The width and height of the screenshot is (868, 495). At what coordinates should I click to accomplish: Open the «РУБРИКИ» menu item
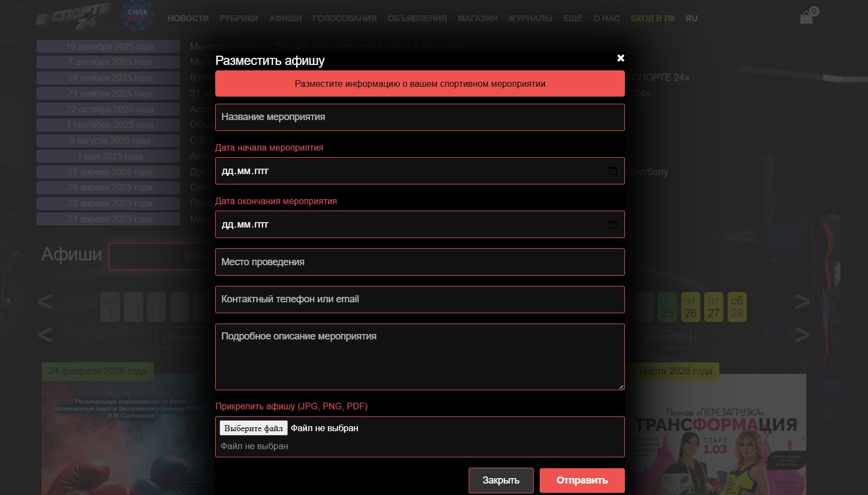239,18
